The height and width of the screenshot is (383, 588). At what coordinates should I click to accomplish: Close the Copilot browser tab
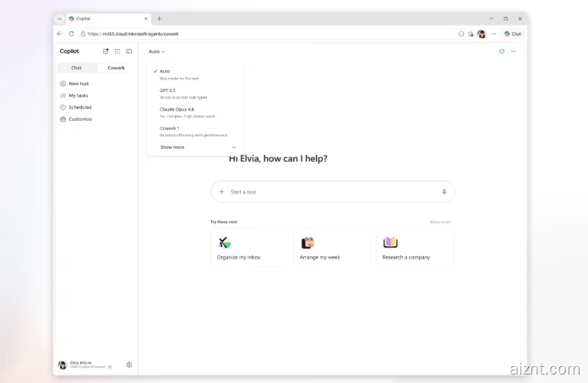tap(146, 19)
